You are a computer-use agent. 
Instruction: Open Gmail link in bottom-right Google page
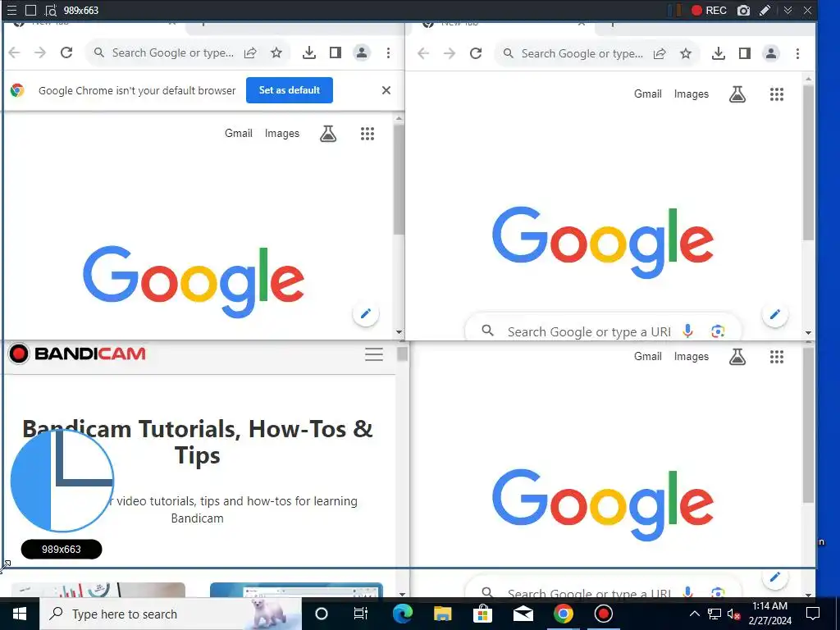(x=648, y=356)
